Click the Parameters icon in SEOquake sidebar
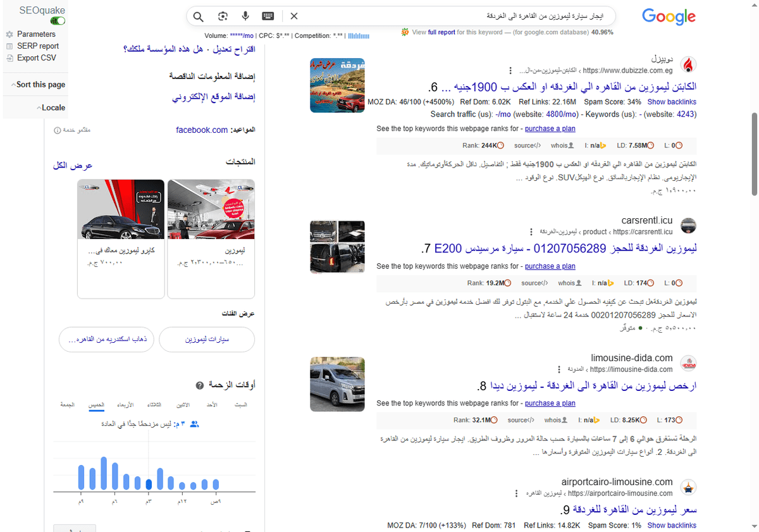The height and width of the screenshot is (532, 759). tap(9, 34)
